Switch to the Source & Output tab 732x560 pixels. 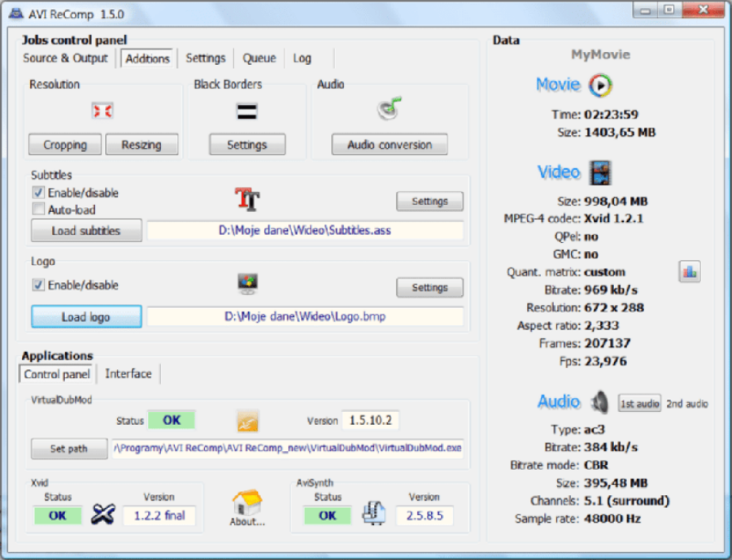click(65, 59)
